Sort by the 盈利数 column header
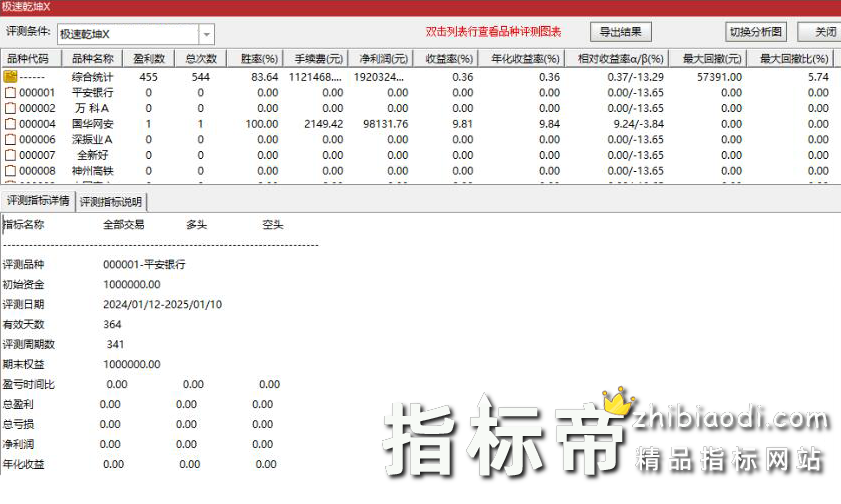The image size is (841, 504). pos(149,58)
